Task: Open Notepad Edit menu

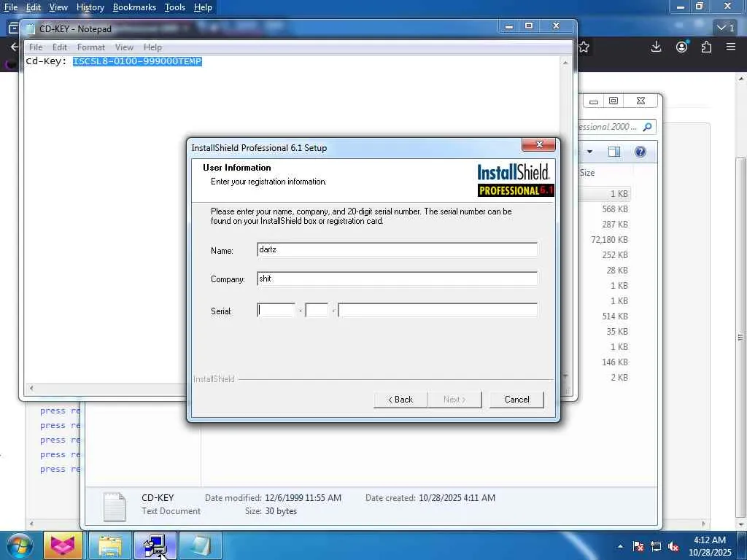Action: 60,47
